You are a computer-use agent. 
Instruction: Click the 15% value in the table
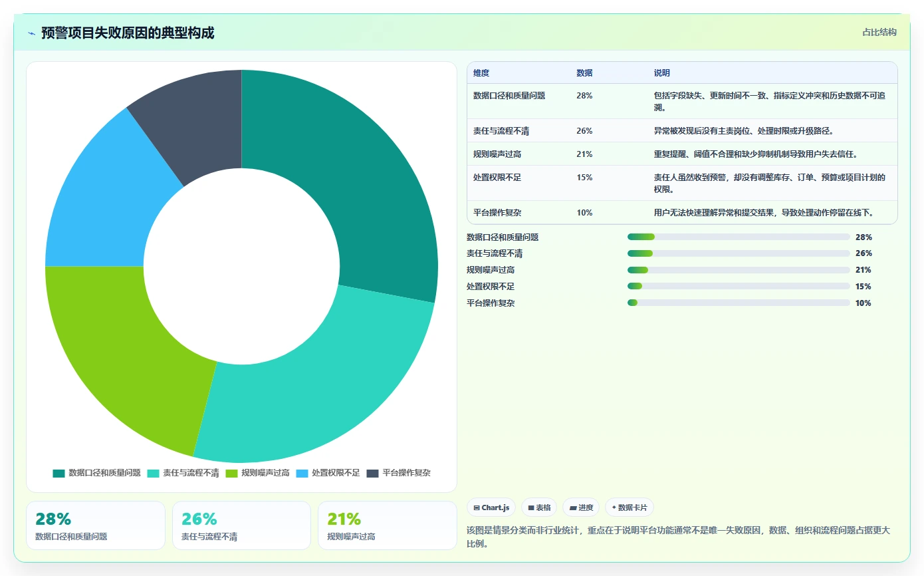[x=584, y=178]
